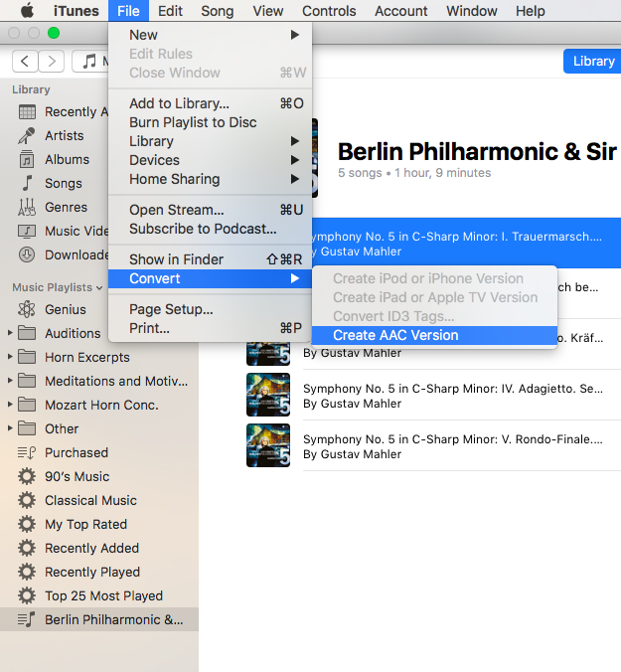The height and width of the screenshot is (672, 621).
Task: Expand the Other folder triangle
Action: [10, 428]
